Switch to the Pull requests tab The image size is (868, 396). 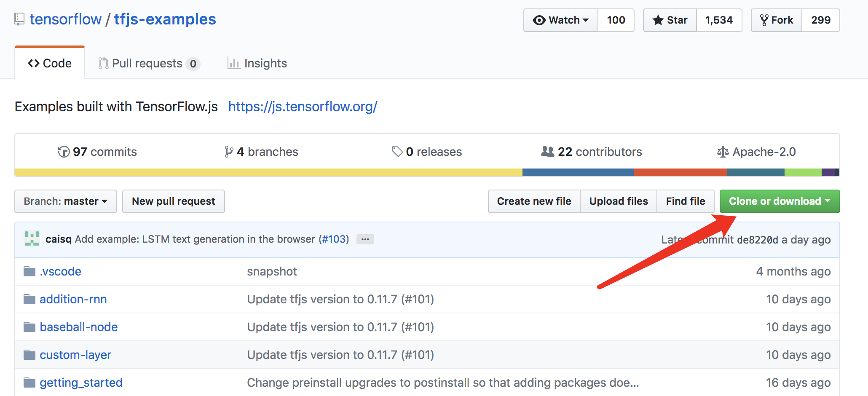[148, 63]
